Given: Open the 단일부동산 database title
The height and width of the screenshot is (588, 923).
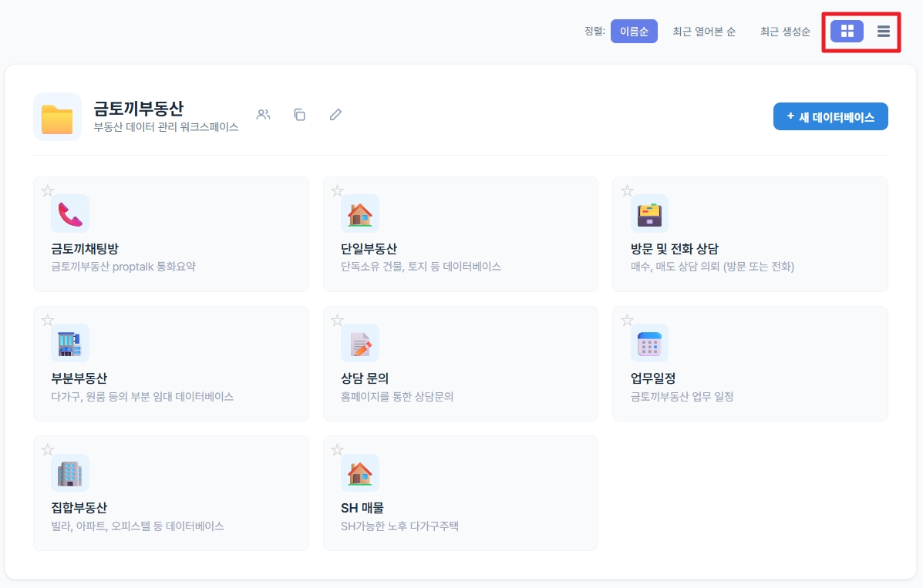Looking at the screenshot, I should (x=369, y=248).
